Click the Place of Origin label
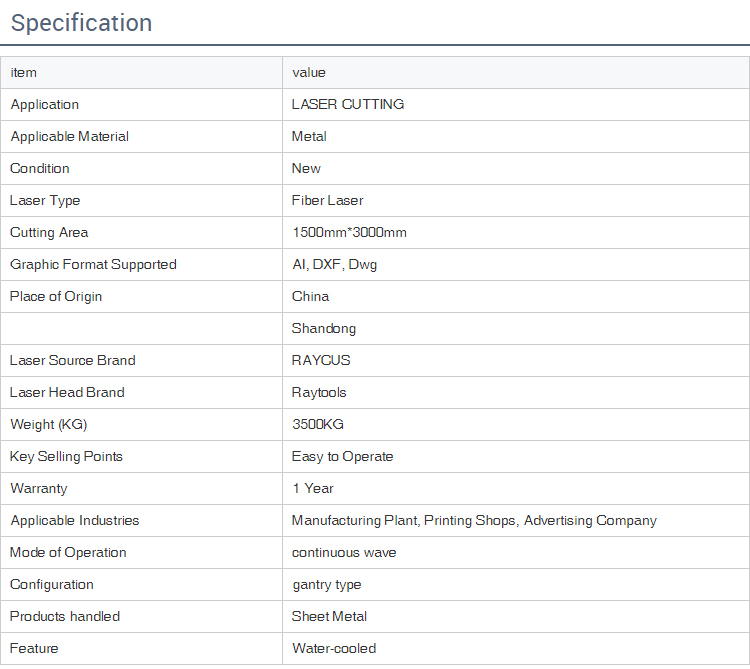 pyautogui.click(x=56, y=297)
